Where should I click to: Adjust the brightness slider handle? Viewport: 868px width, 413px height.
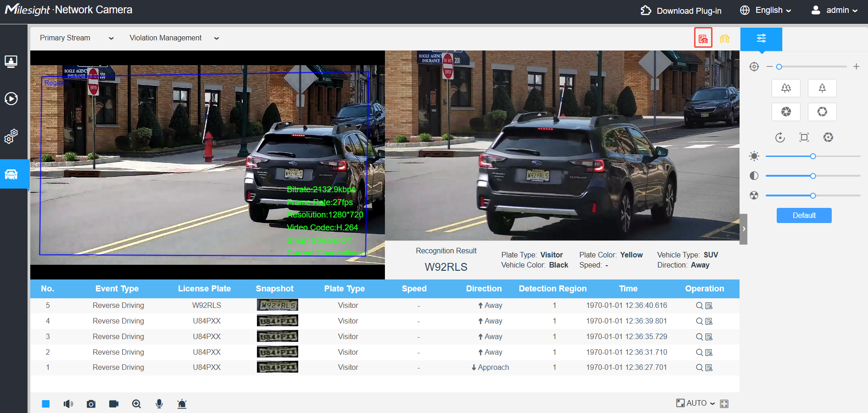pos(813,156)
